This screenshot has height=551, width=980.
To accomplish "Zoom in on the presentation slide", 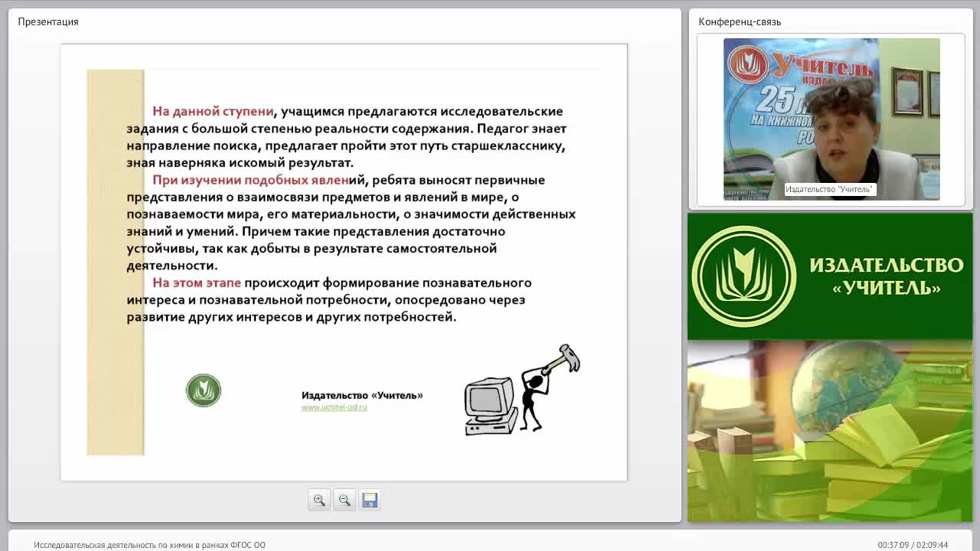I will tap(318, 500).
